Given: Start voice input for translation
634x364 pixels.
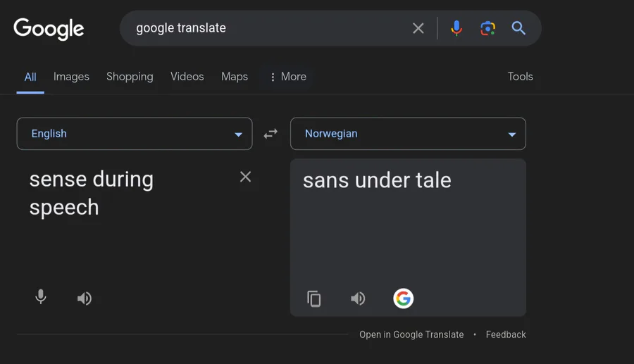Looking at the screenshot, I should [40, 297].
